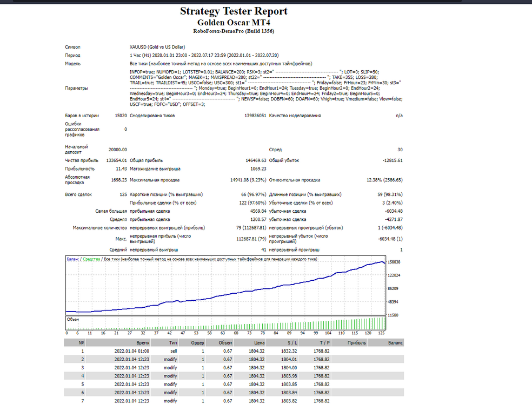Screen dimensions: 532x405
Task: Select total trades value 125
Action: (123, 194)
